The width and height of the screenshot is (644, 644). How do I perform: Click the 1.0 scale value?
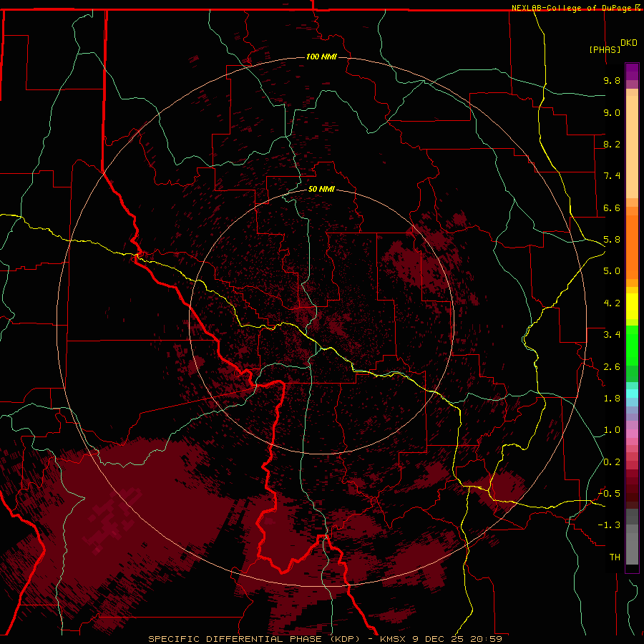[612, 430]
